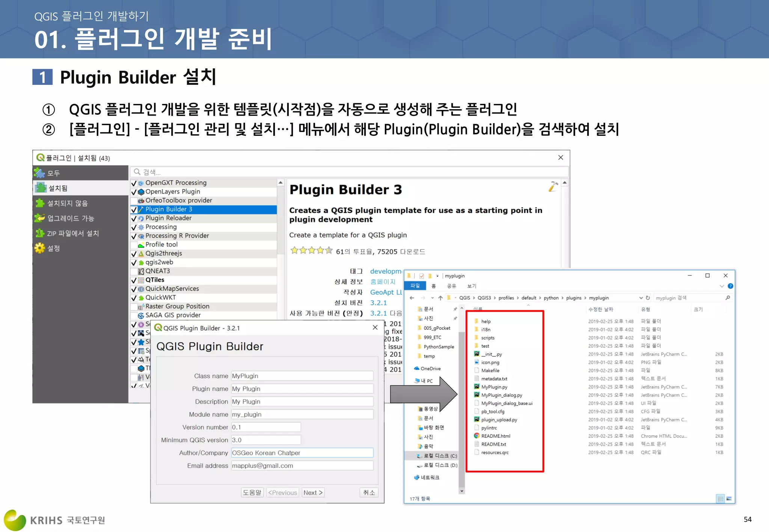Click the Plugin Builder 3 hammer icon in list

point(141,209)
